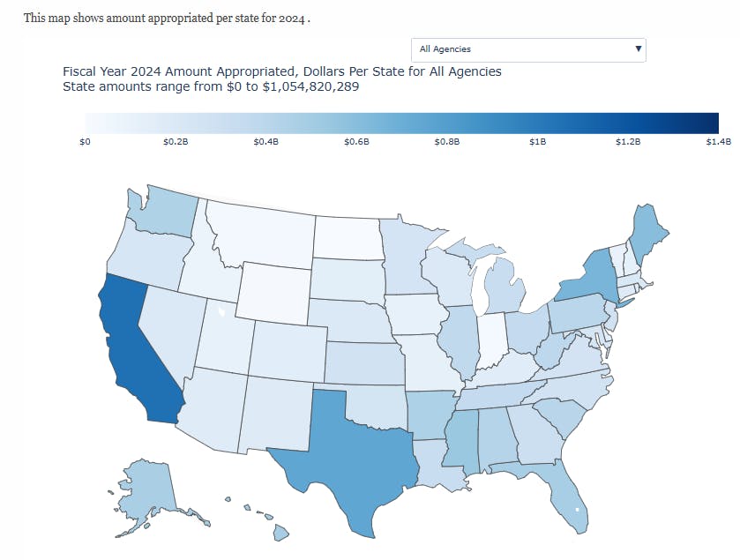Click New York on the map
The width and height of the screenshot is (740, 560).
pos(595,278)
